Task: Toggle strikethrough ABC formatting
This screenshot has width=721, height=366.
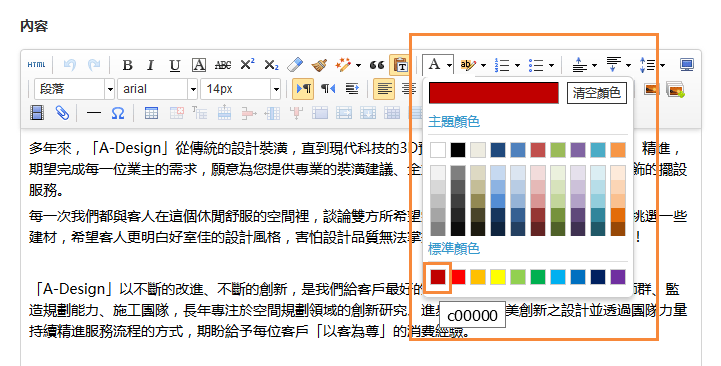Action: coord(223,65)
